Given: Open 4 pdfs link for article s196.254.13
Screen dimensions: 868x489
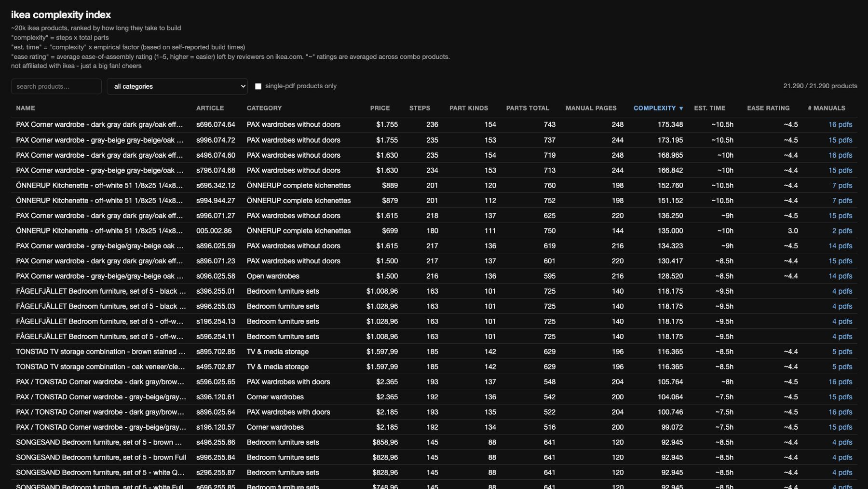Looking at the screenshot, I should coord(842,321).
